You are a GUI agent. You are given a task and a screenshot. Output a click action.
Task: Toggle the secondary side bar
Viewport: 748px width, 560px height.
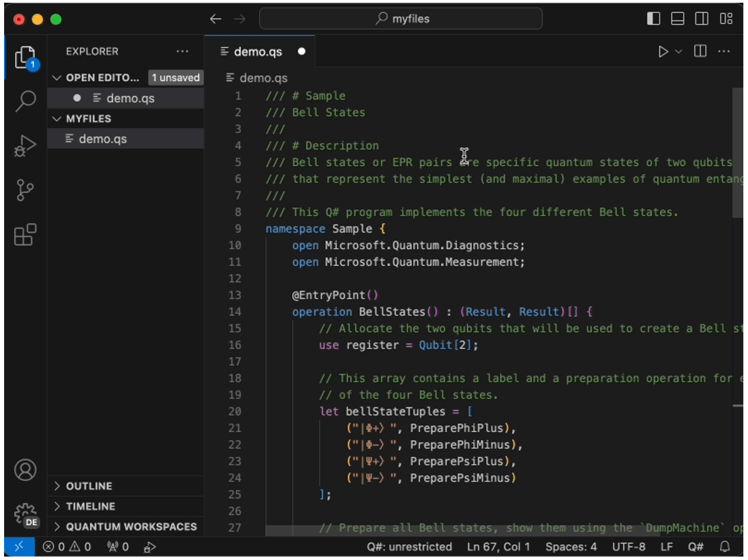pyautogui.click(x=701, y=19)
